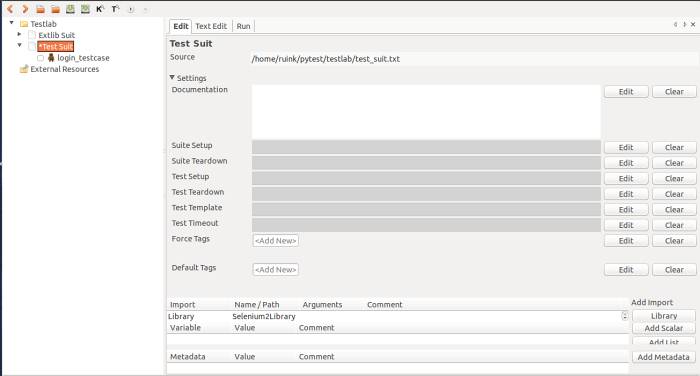Click the robot icon beside login_testcase

51,58
